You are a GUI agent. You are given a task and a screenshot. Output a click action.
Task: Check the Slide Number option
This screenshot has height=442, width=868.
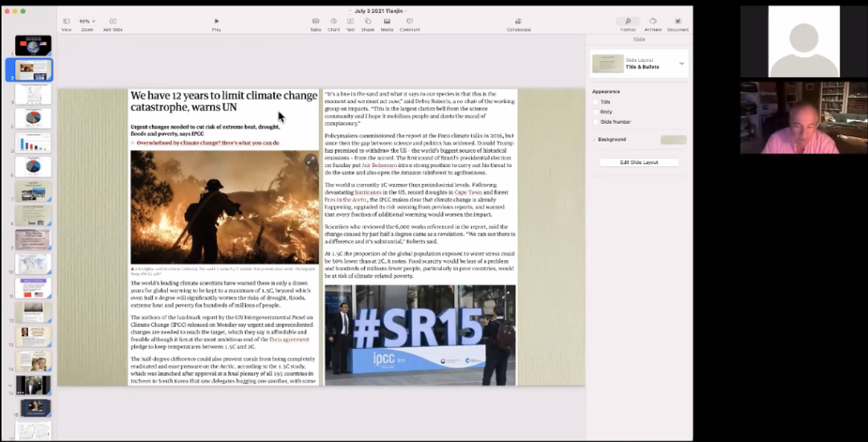596,121
